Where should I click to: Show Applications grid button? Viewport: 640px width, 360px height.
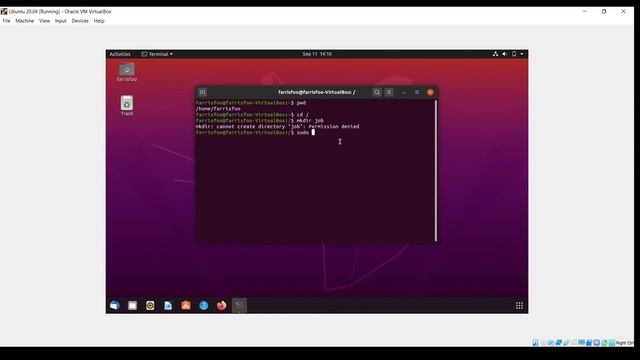coord(519,305)
